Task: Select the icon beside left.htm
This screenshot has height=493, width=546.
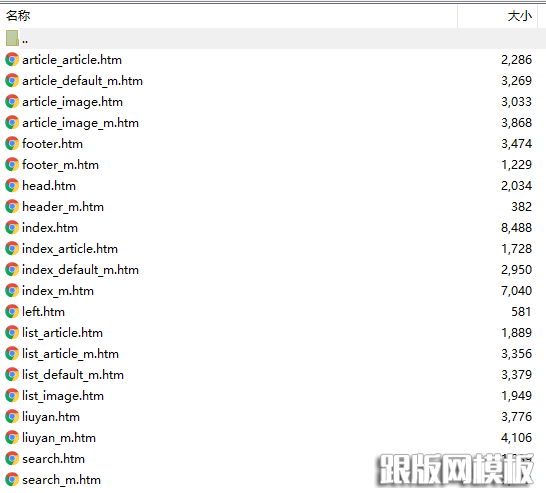Action: [x=12, y=312]
